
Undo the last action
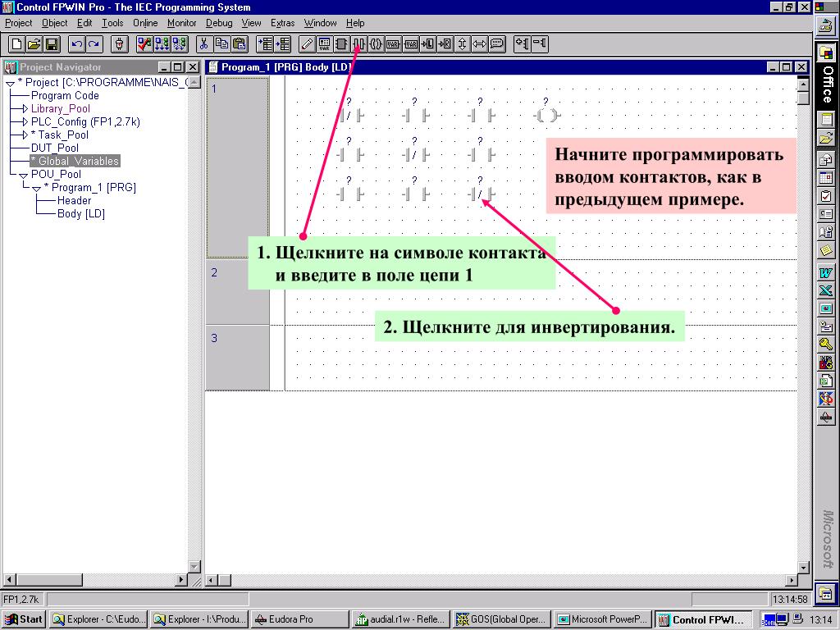point(76,44)
